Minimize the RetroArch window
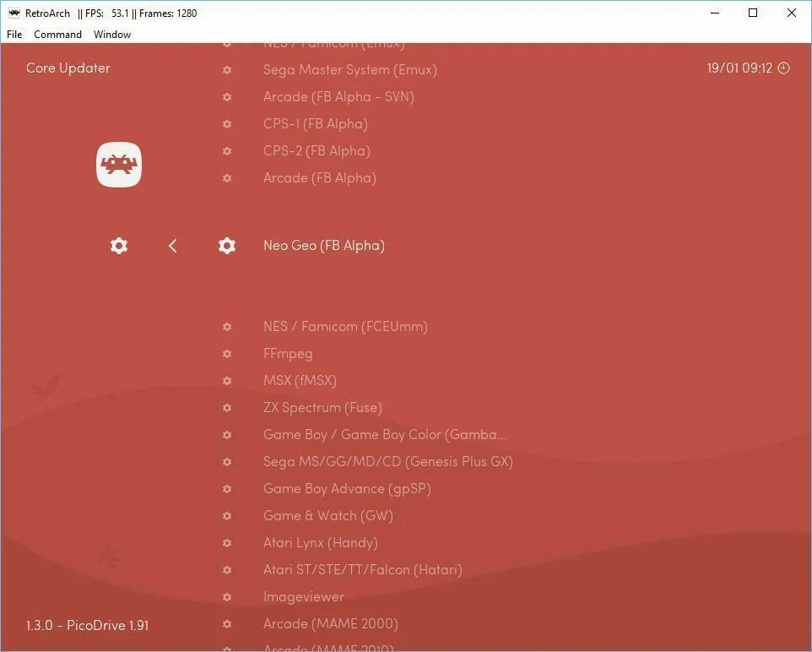Viewport: 812px width, 652px height. coord(715,13)
